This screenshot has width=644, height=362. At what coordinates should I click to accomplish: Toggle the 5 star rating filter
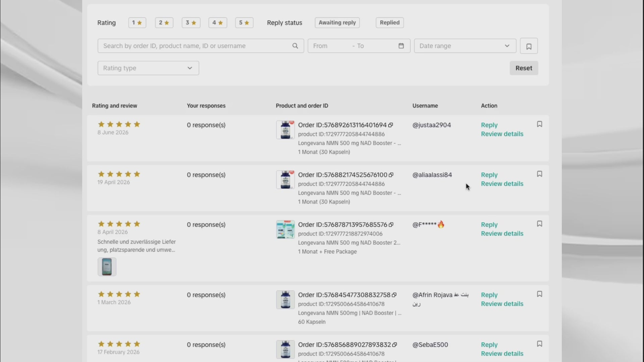point(244,22)
